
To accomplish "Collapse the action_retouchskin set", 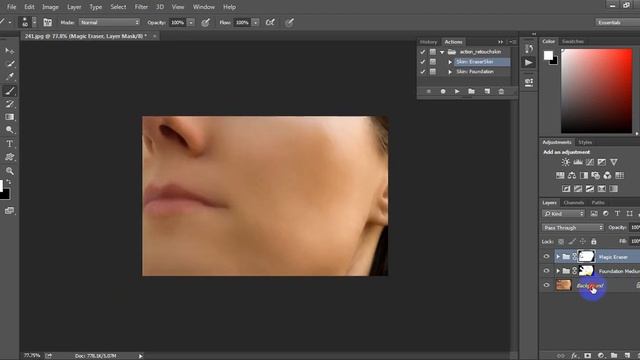I will point(442,52).
